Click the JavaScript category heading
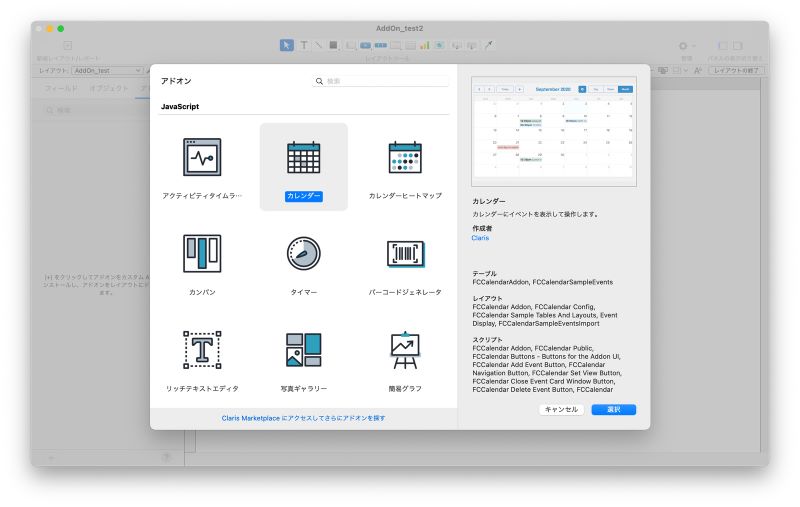This screenshot has height=507, width=800. (180, 107)
